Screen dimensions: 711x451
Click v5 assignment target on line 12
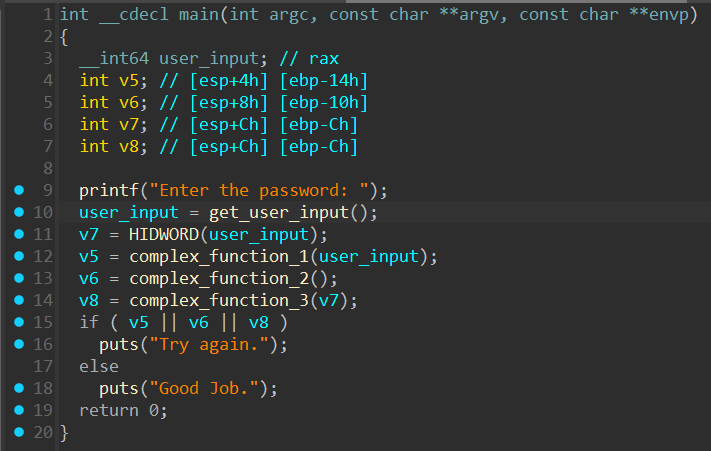click(x=89, y=257)
